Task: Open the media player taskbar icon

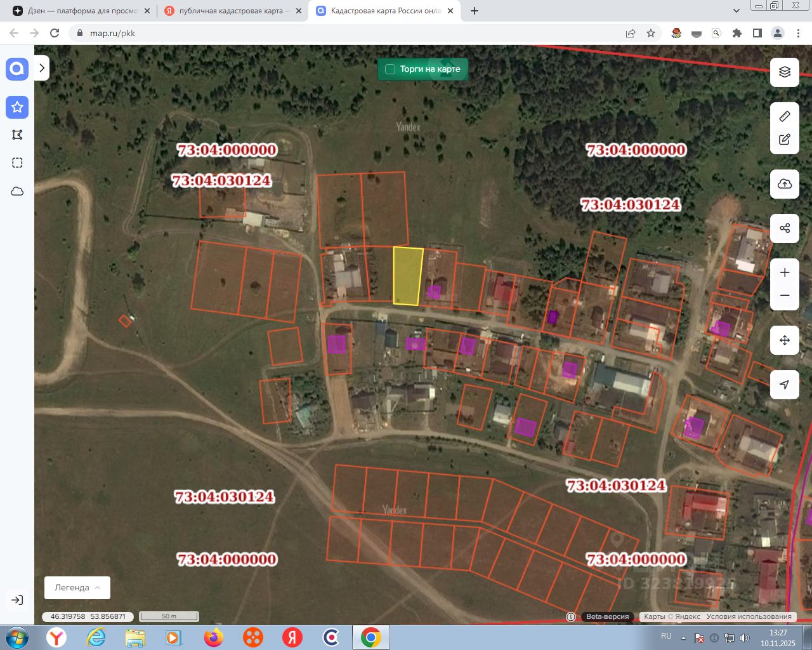Action: point(174,637)
